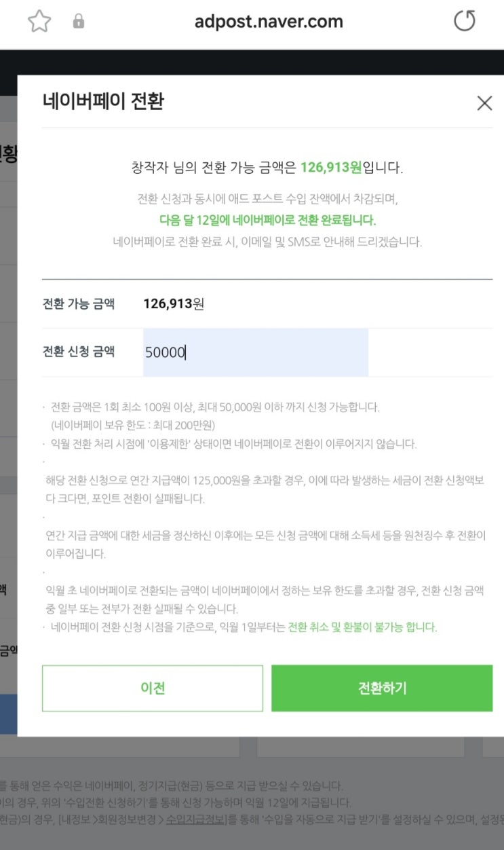The width and height of the screenshot is (504, 850).
Task: Click the dark page header bar
Action: [252, 62]
